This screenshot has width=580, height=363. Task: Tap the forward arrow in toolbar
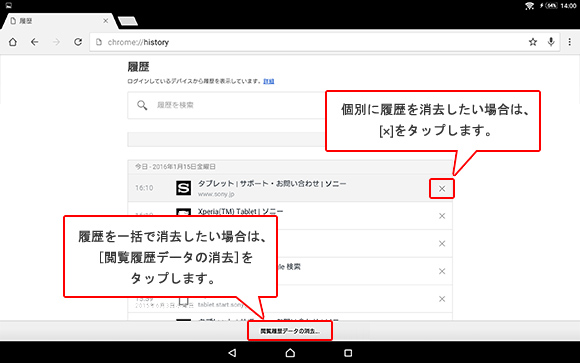(x=56, y=42)
